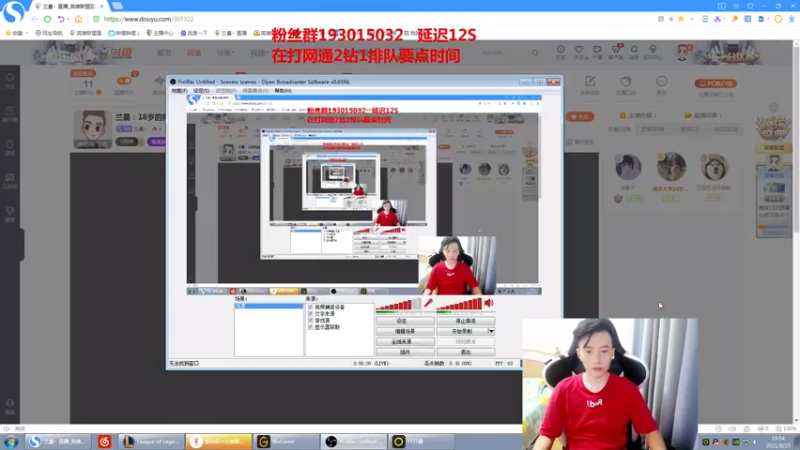Expand the 收藏 favorites dropdown in bookmarks bar

click(27, 33)
